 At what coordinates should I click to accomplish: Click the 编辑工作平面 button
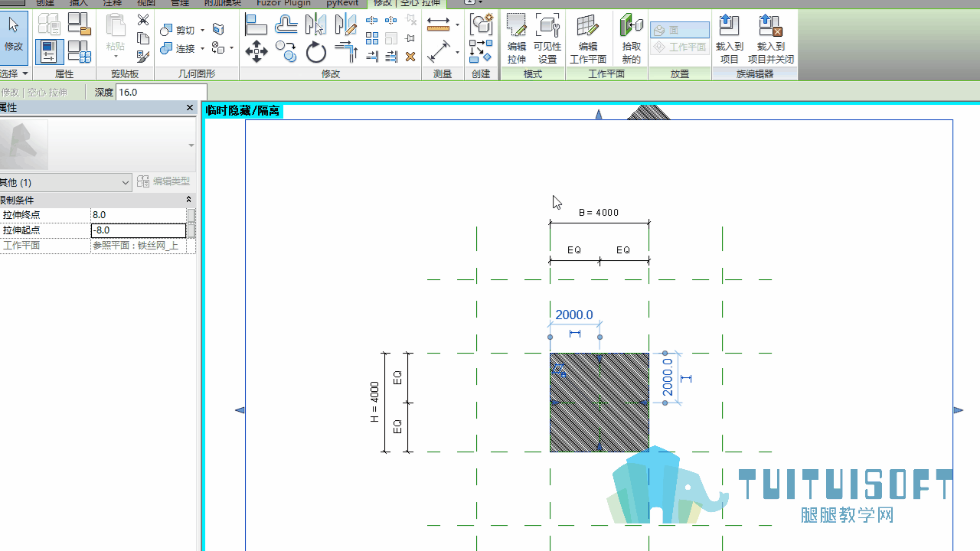click(588, 39)
